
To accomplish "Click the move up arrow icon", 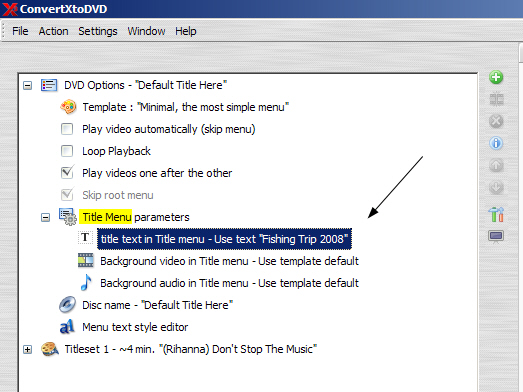I will pos(496,165).
